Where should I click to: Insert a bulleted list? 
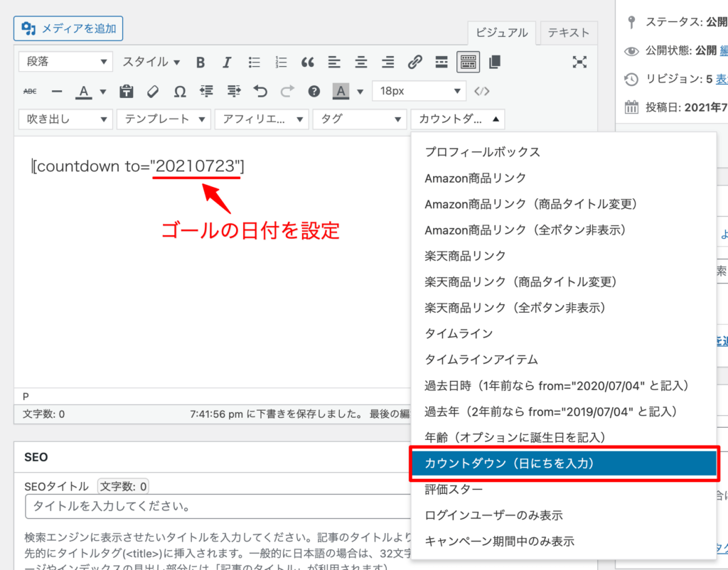(x=254, y=63)
